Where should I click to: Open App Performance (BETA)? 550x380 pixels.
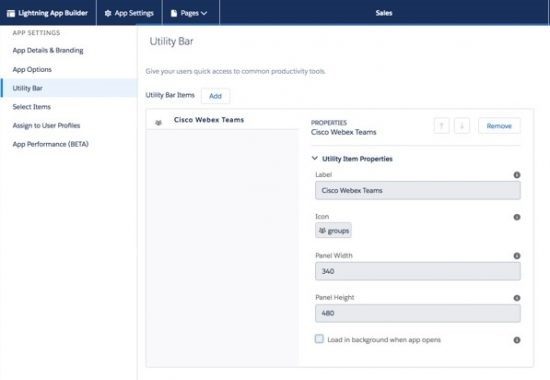click(51, 144)
